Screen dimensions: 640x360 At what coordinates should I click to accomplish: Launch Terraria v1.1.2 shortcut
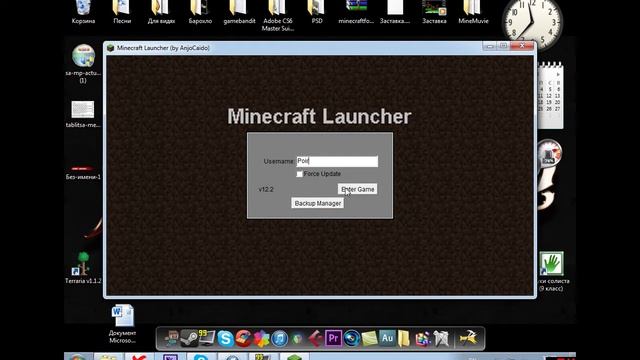(x=83, y=268)
